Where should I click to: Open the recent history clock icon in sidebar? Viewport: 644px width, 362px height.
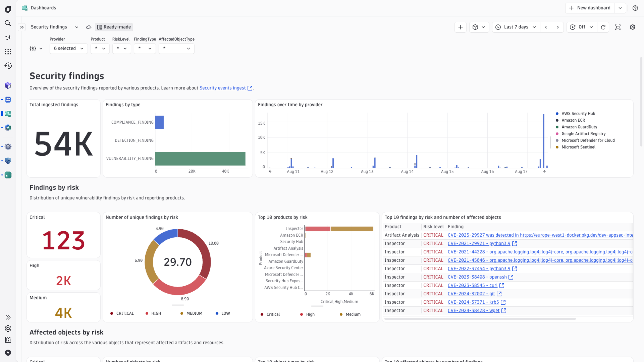8,66
